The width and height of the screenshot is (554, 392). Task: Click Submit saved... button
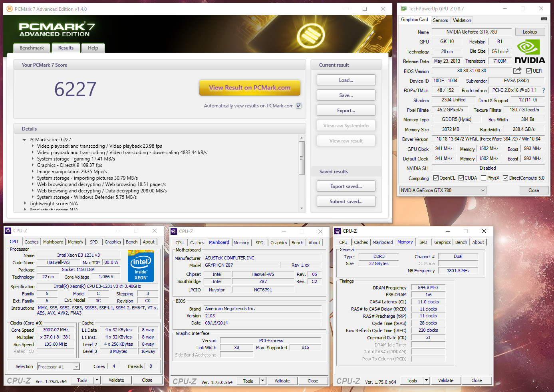pyautogui.click(x=346, y=202)
